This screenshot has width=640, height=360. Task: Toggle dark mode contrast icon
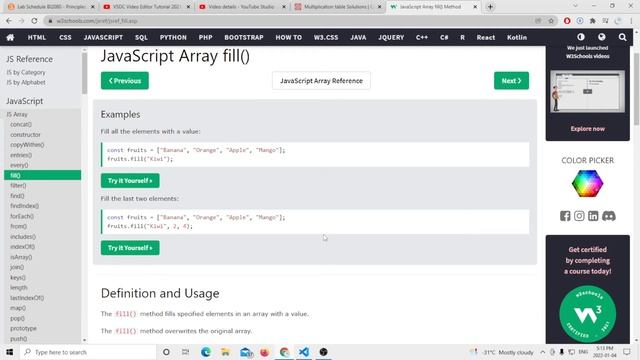pyautogui.click(x=581, y=37)
